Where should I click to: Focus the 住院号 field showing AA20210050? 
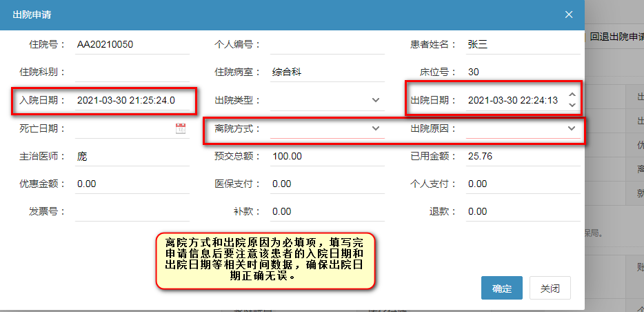point(131,45)
